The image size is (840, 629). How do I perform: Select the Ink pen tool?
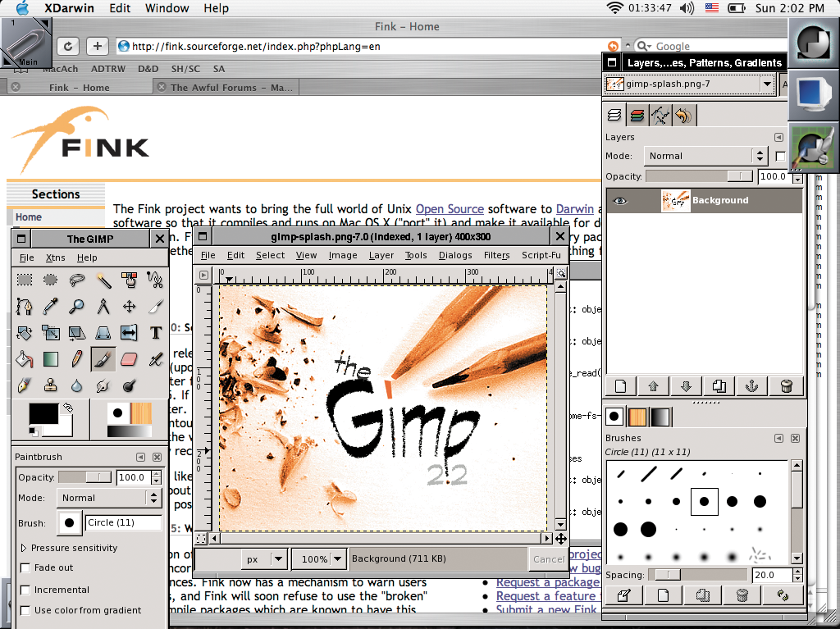(x=24, y=385)
